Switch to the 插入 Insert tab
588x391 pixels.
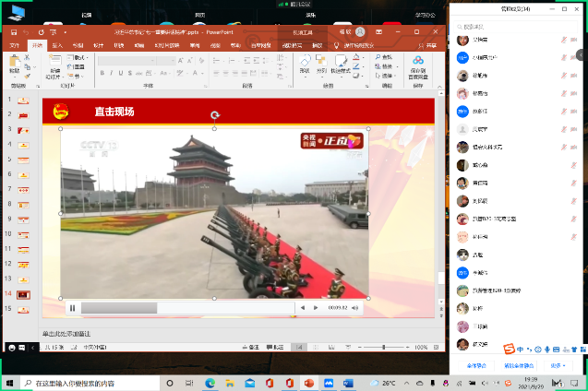pos(57,45)
